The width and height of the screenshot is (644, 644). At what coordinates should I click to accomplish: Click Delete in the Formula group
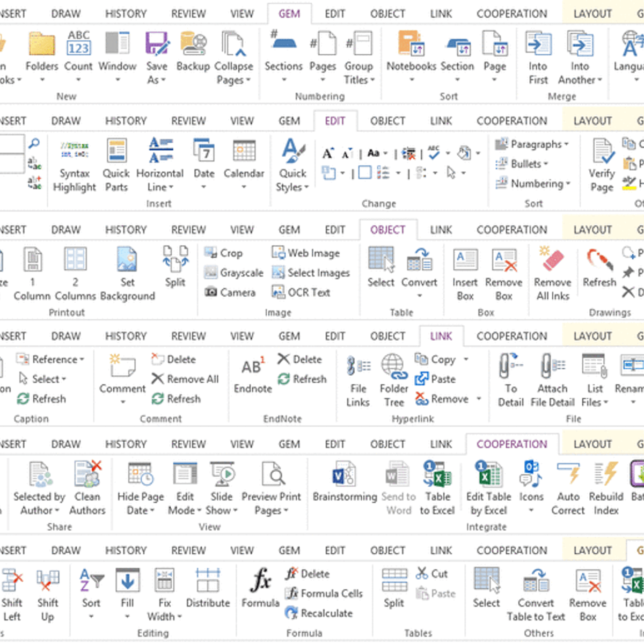[x=308, y=574]
